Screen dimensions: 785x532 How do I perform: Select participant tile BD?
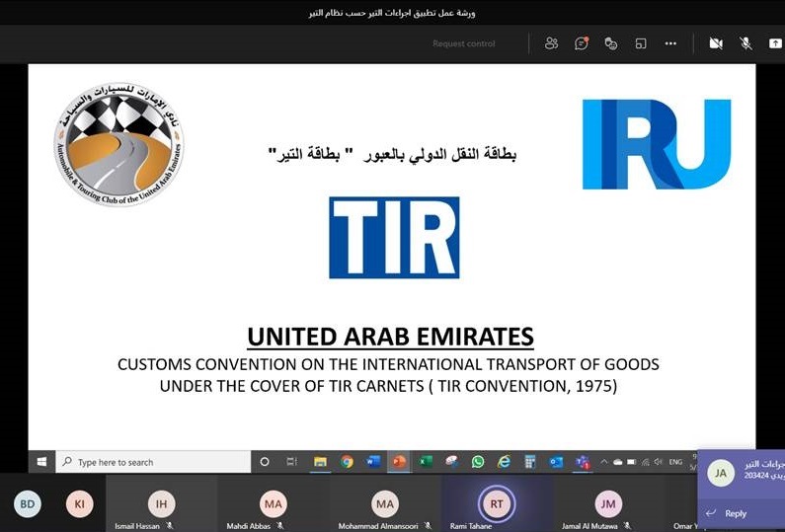click(x=28, y=504)
